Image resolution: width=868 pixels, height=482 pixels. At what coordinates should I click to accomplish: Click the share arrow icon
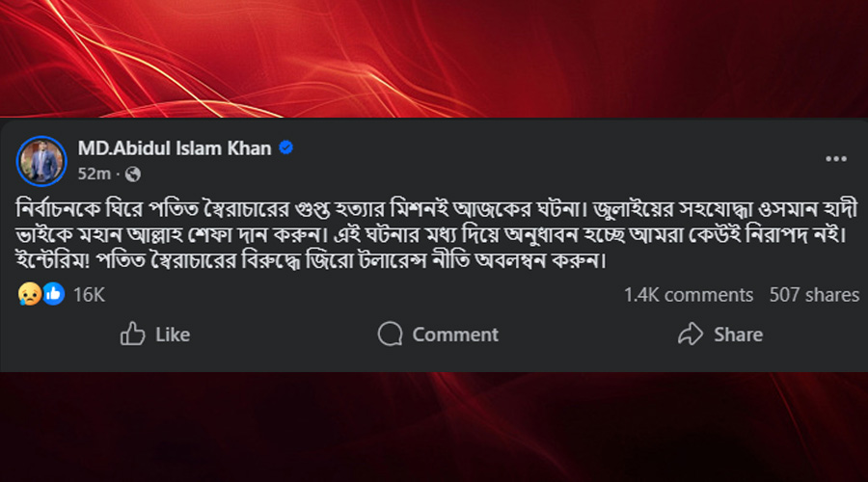point(691,335)
